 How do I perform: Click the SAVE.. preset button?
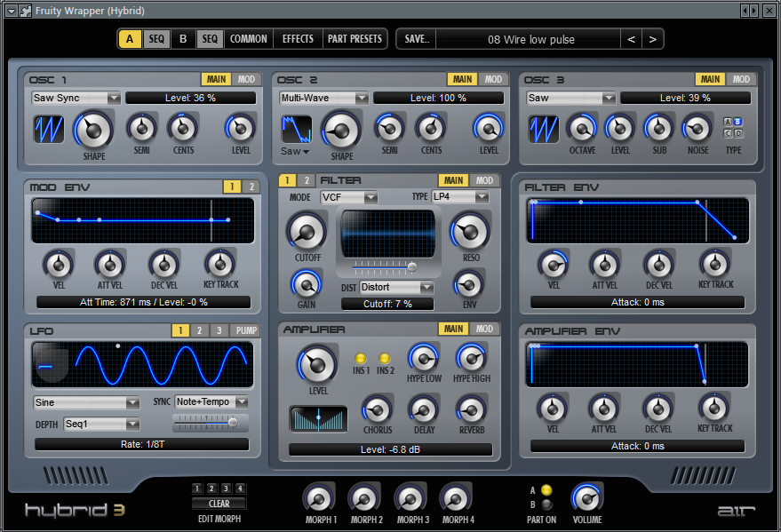click(417, 39)
